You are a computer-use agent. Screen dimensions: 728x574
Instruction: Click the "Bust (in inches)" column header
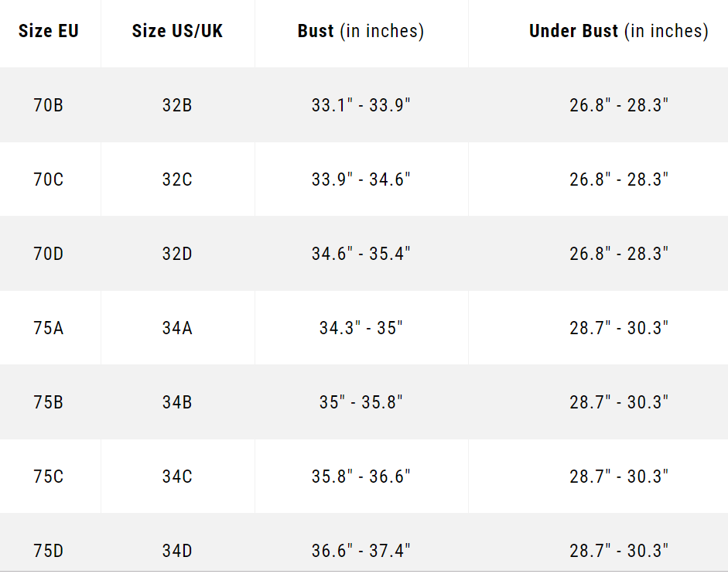pyautogui.click(x=361, y=31)
